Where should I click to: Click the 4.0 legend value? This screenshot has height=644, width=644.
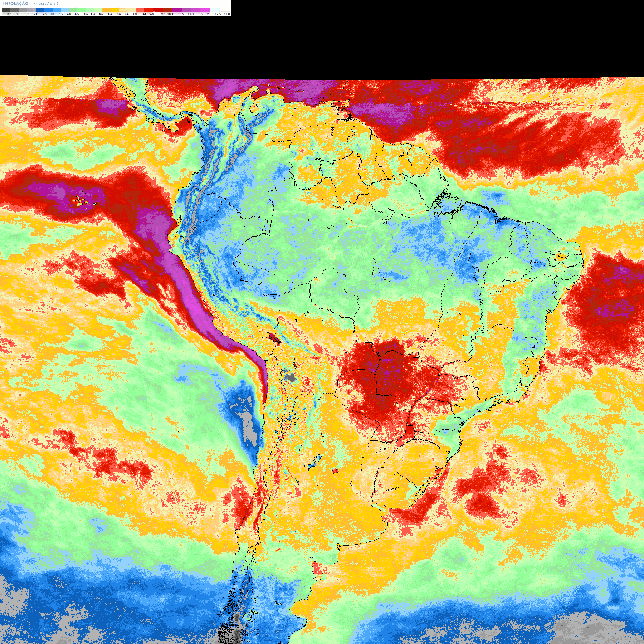tap(69, 14)
